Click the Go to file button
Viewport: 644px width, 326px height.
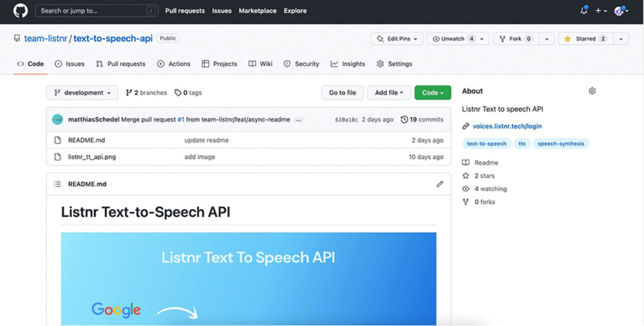click(342, 93)
